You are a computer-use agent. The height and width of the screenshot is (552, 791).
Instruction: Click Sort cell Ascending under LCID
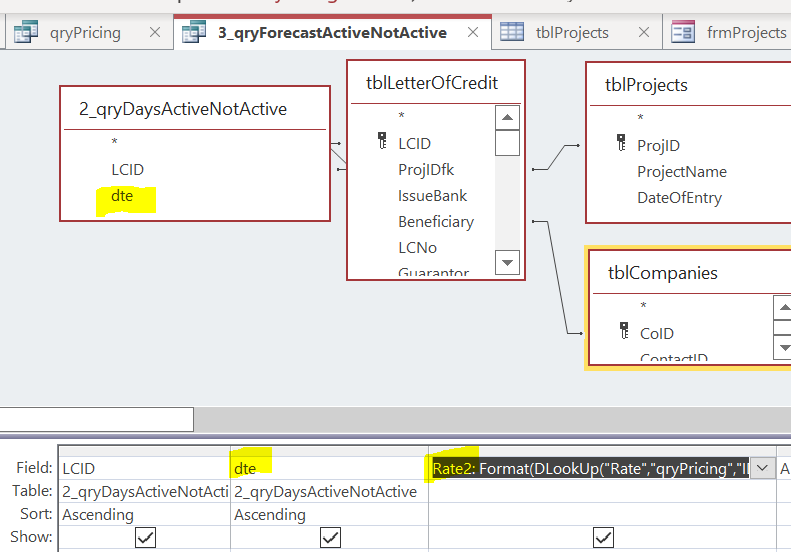pyautogui.click(x=145, y=515)
